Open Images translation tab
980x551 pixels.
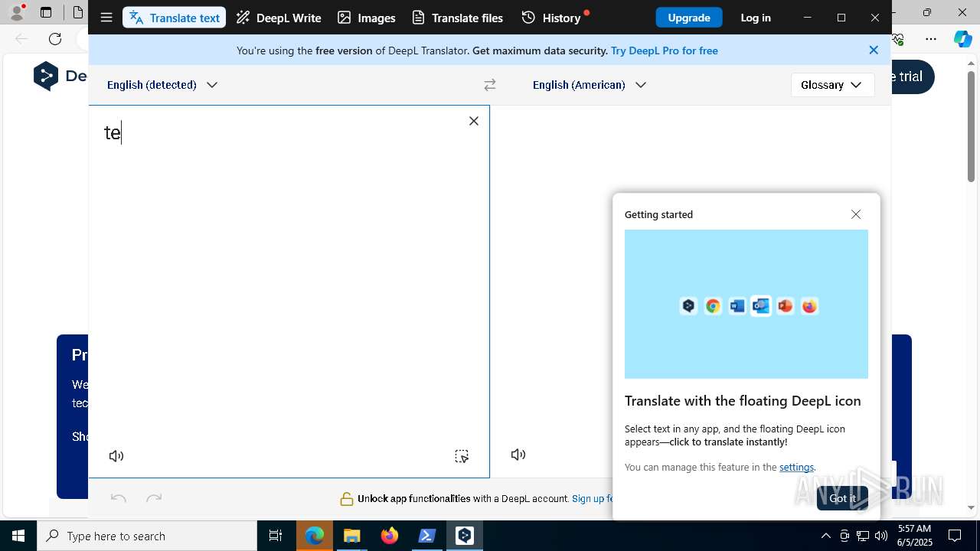tap(367, 18)
